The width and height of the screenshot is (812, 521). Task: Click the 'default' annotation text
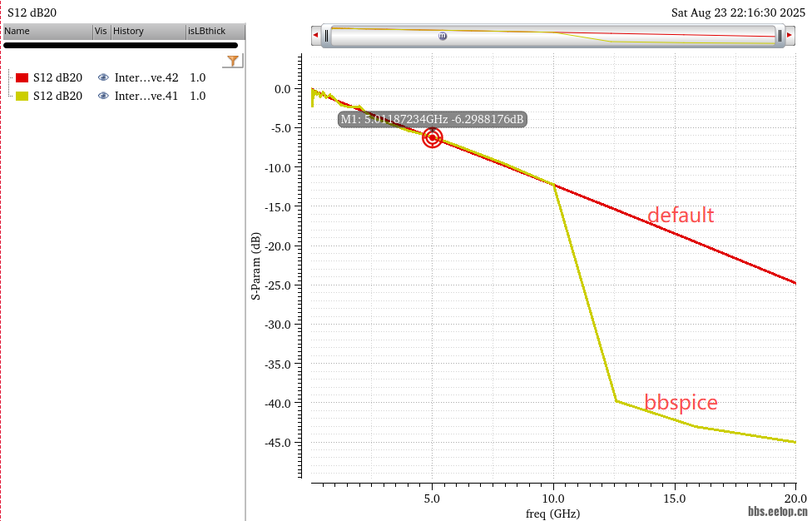point(681,215)
